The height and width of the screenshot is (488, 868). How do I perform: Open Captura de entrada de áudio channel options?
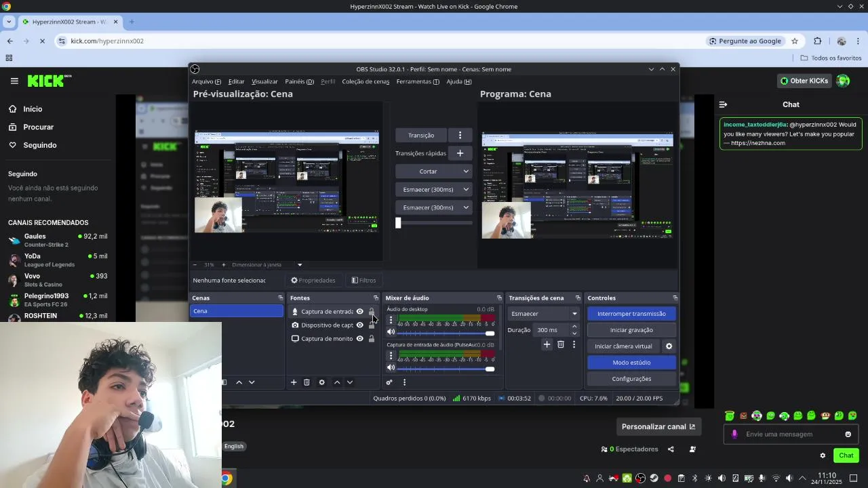click(391, 355)
